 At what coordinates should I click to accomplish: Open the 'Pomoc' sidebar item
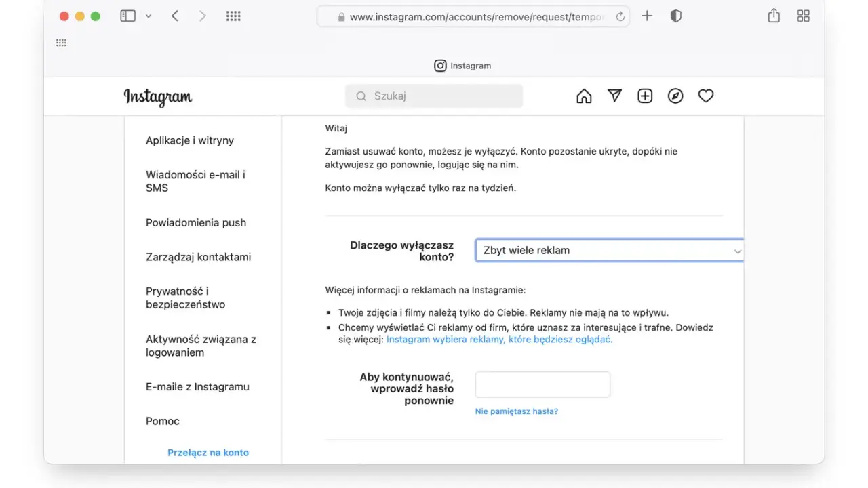tap(163, 421)
